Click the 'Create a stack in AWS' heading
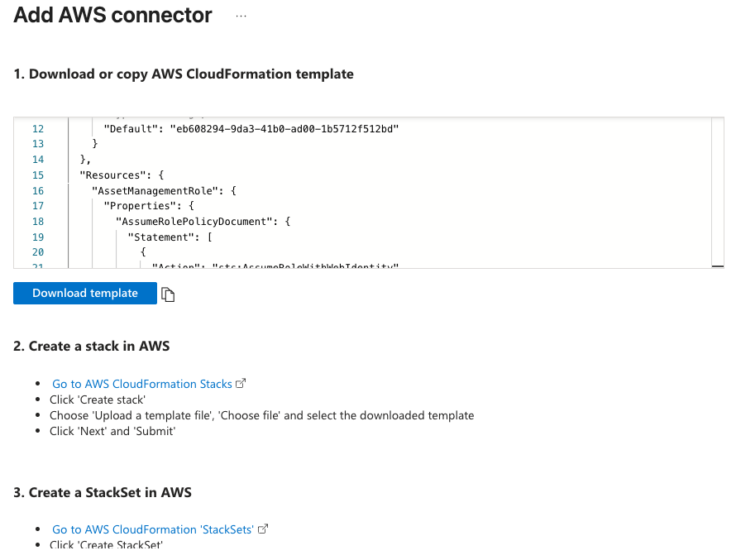The height and width of the screenshot is (560, 741). pos(91,346)
